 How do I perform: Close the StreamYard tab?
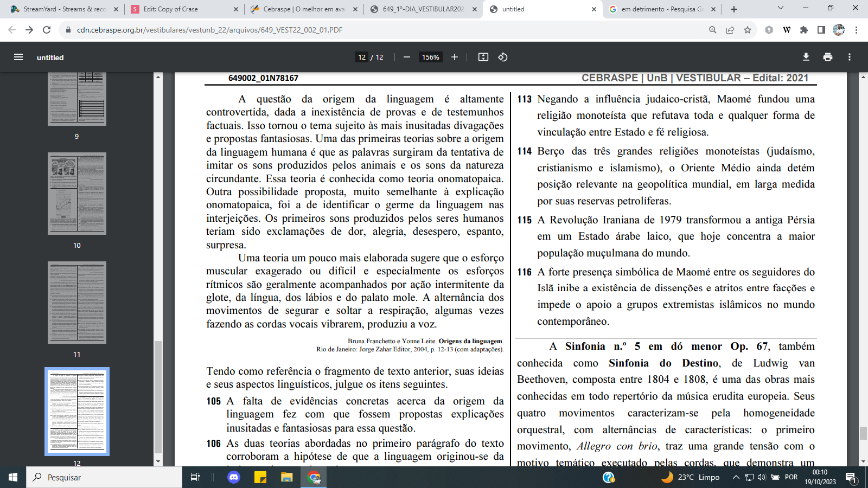[x=116, y=9]
